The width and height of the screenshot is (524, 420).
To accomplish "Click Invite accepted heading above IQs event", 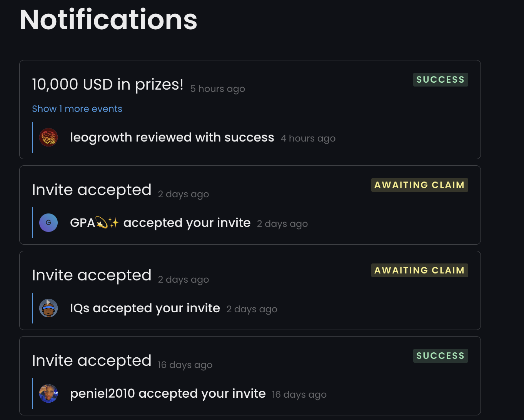I will pos(92,275).
